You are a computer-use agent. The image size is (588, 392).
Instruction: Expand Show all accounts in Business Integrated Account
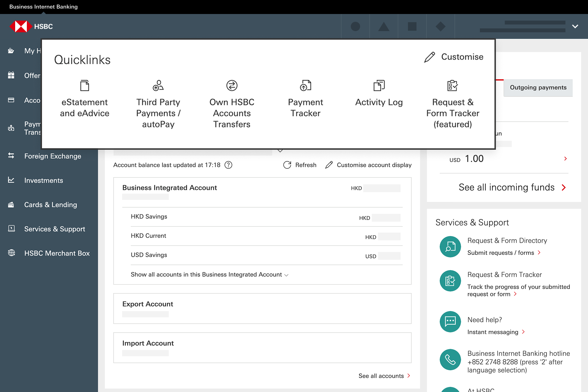[x=209, y=275]
